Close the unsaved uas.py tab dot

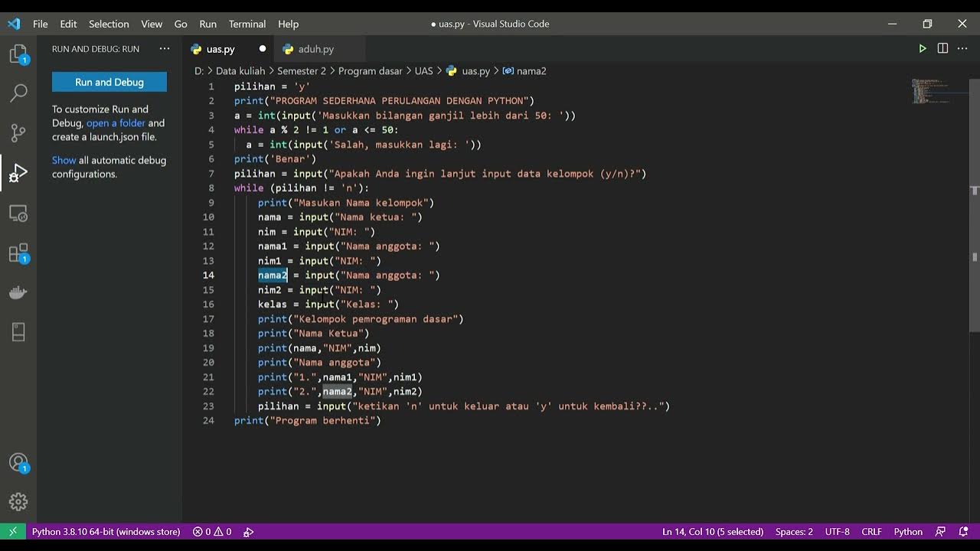tap(263, 49)
